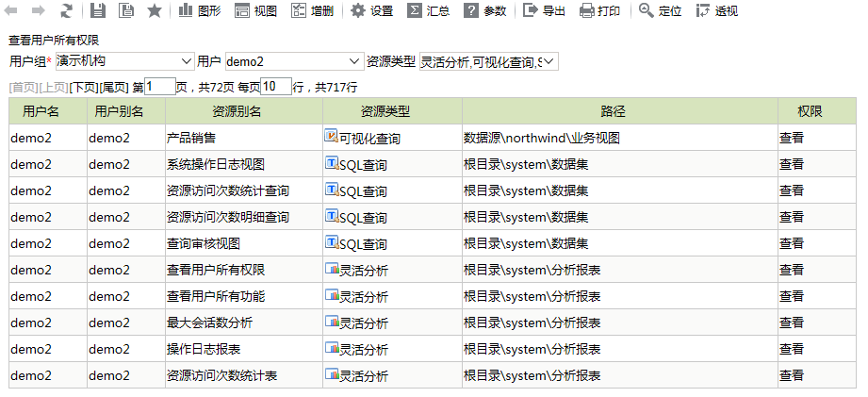Viewport: 868px width, 397px height.
Task: Expand the 资源类型 dropdown
Action: click(x=489, y=61)
